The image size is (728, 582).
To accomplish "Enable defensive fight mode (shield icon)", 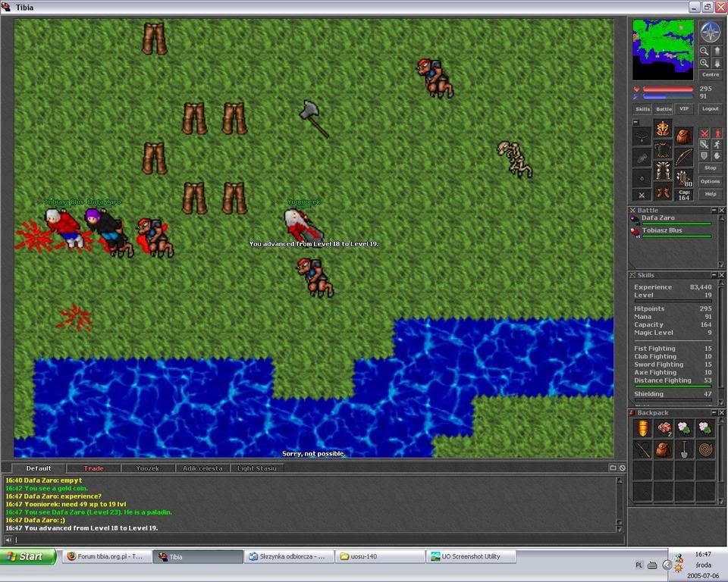I will 704,156.
